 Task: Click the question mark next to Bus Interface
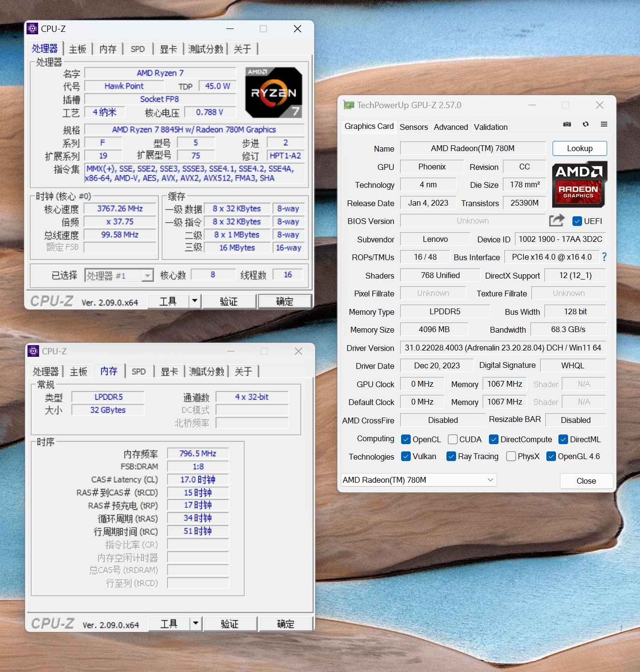(604, 257)
